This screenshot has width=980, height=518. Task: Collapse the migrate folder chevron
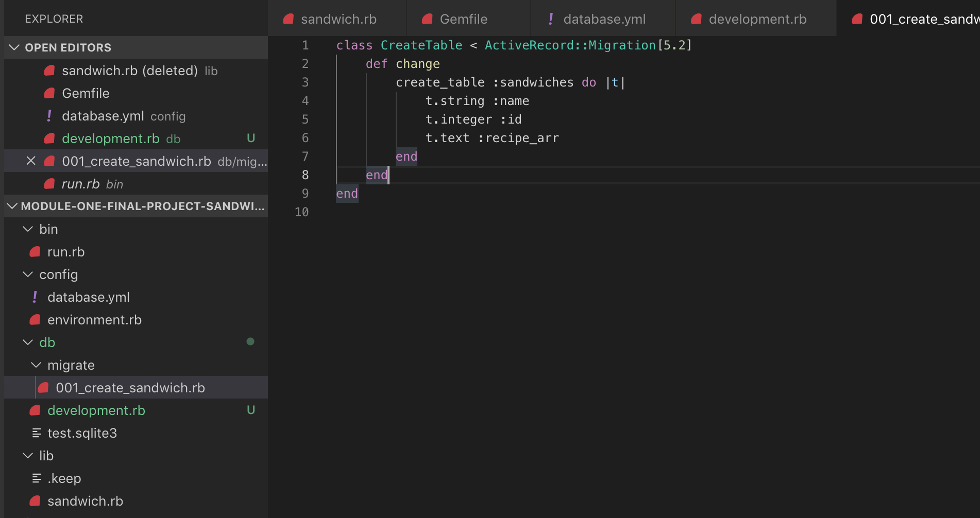tap(36, 365)
